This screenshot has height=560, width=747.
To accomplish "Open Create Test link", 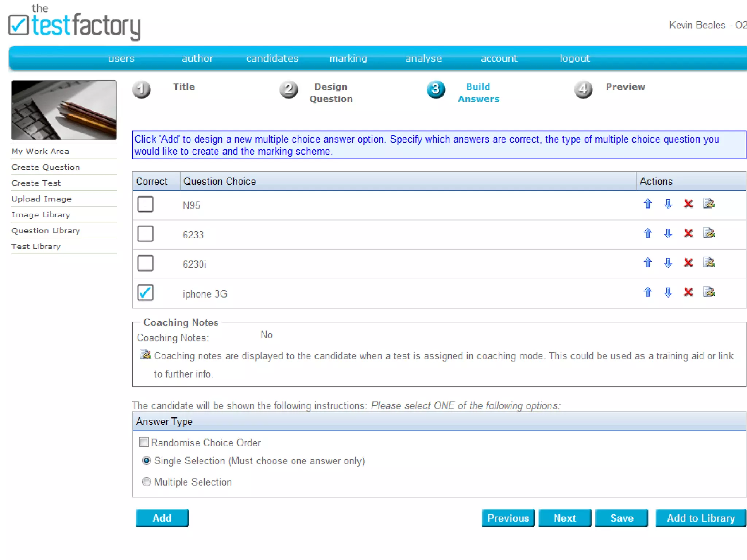I will [x=36, y=183].
